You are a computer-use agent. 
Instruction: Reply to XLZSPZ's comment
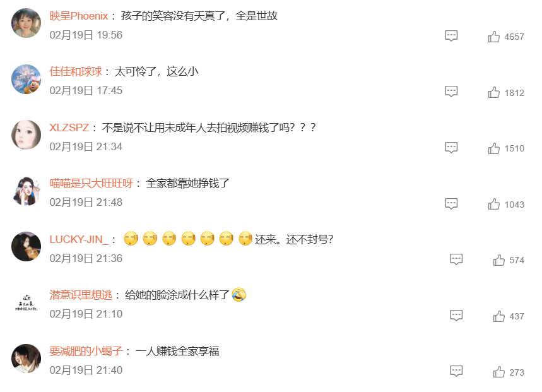point(451,148)
